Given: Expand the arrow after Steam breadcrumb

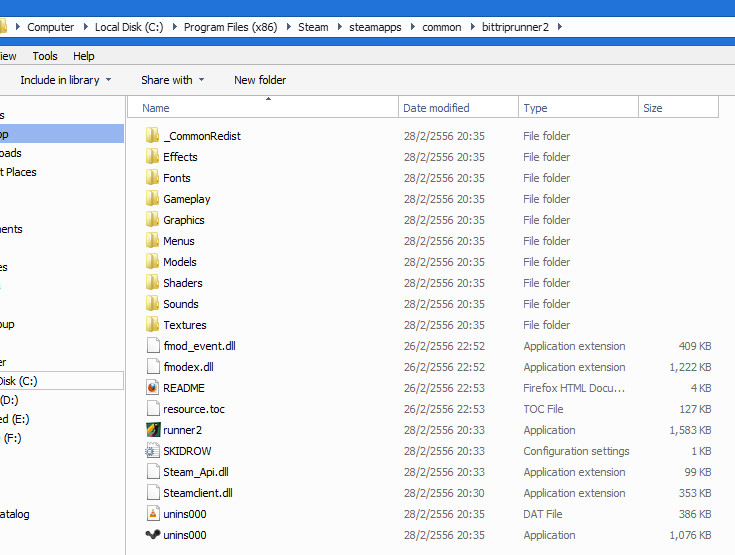Looking at the screenshot, I should click(339, 27).
